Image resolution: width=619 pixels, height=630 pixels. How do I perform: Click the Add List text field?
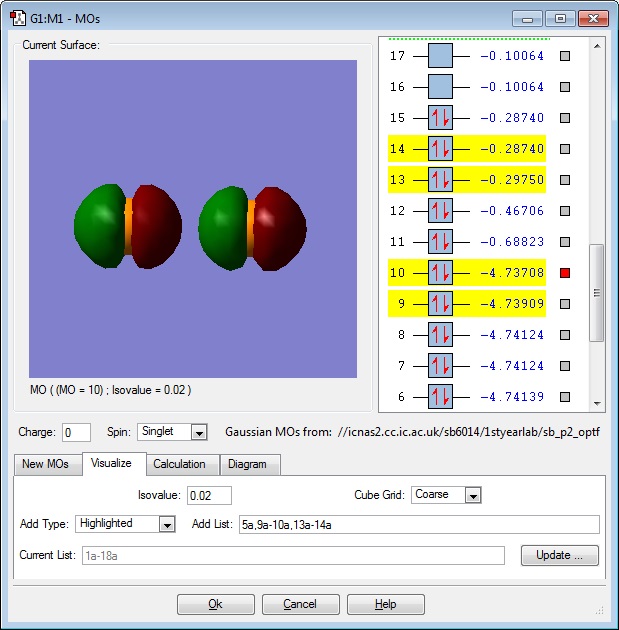coord(419,525)
